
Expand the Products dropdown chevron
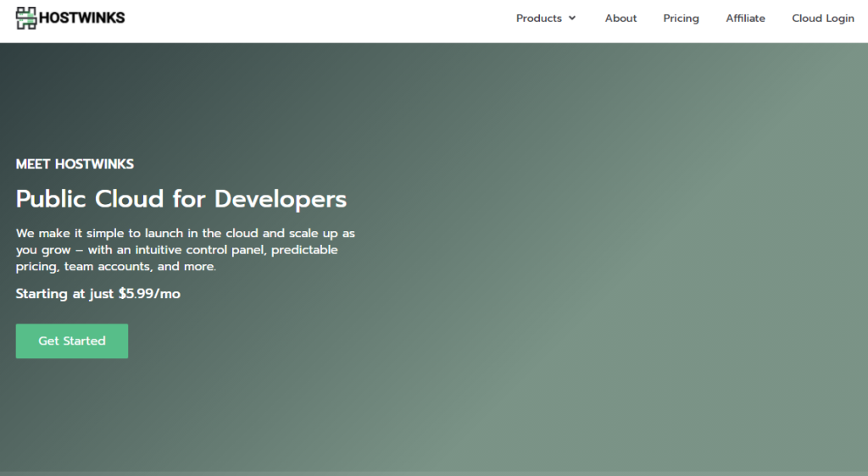[x=572, y=19]
